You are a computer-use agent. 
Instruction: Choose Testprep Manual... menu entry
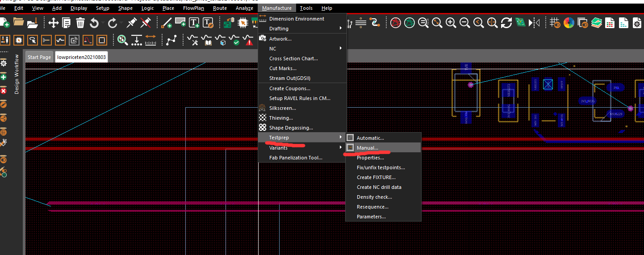383,148
